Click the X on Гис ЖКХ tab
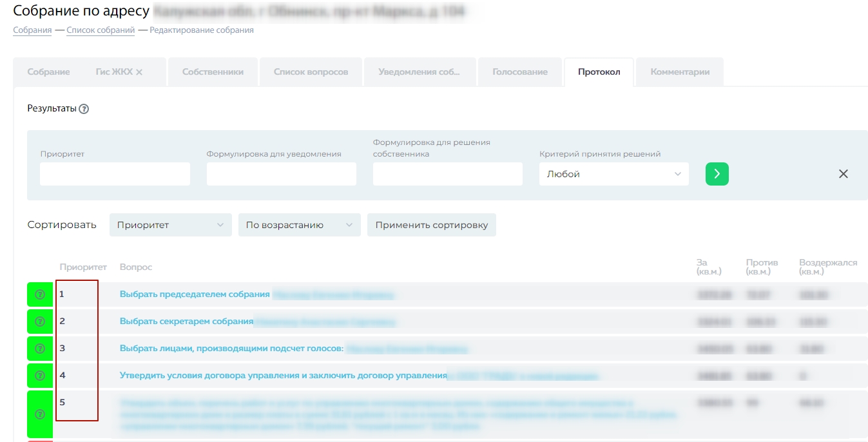This screenshot has height=442, width=868. 139,72
